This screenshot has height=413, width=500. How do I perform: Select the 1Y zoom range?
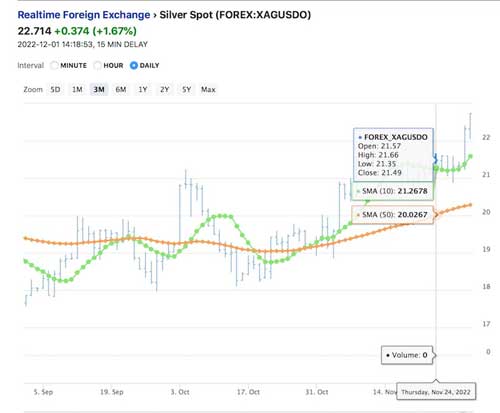[143, 89]
